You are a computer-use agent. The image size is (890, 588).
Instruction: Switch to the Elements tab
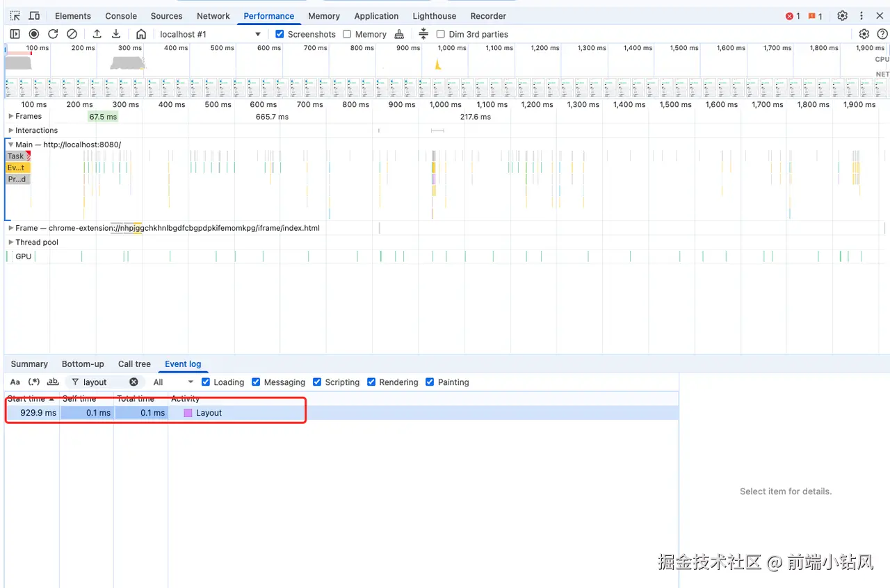(73, 16)
